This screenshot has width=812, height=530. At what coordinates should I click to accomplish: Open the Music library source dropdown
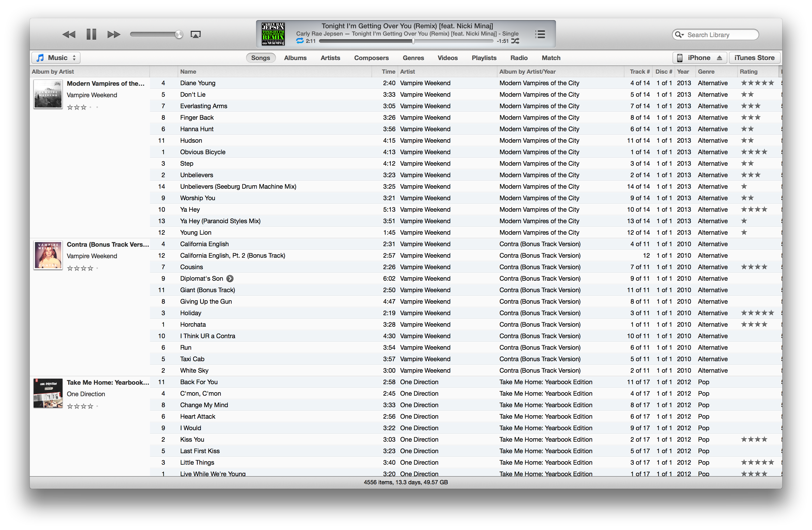click(x=56, y=58)
